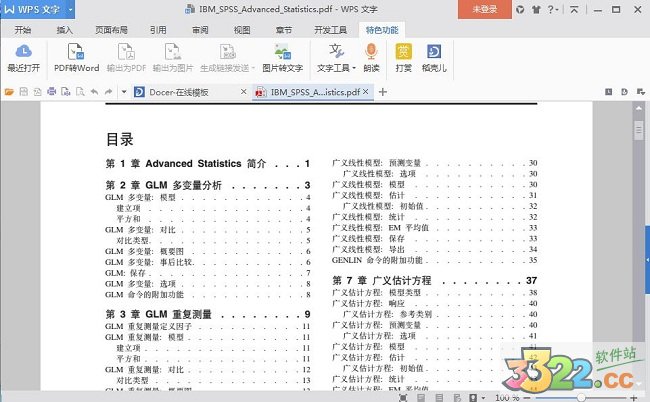The width and height of the screenshot is (650, 402).
Task: Open the 稻壳儿 Docer icon
Action: tap(434, 58)
